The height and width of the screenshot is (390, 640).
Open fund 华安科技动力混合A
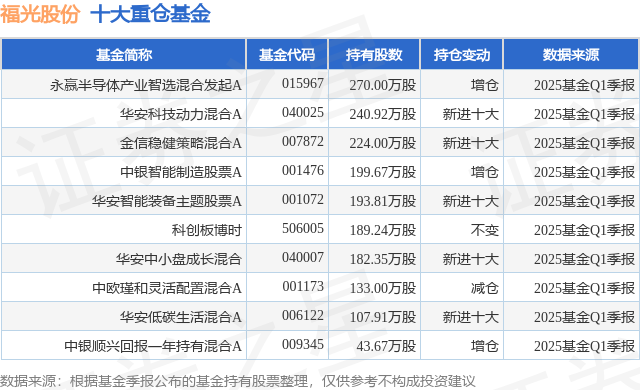[180, 114]
